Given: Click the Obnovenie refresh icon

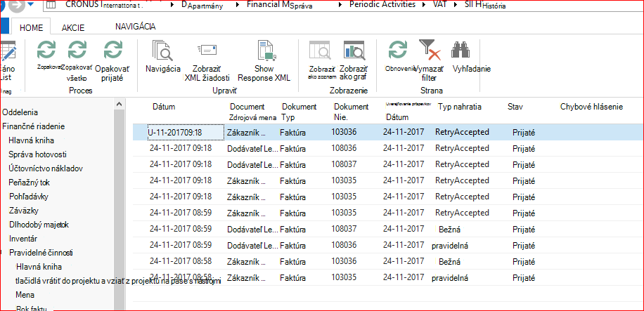Looking at the screenshot, I should [x=397, y=50].
